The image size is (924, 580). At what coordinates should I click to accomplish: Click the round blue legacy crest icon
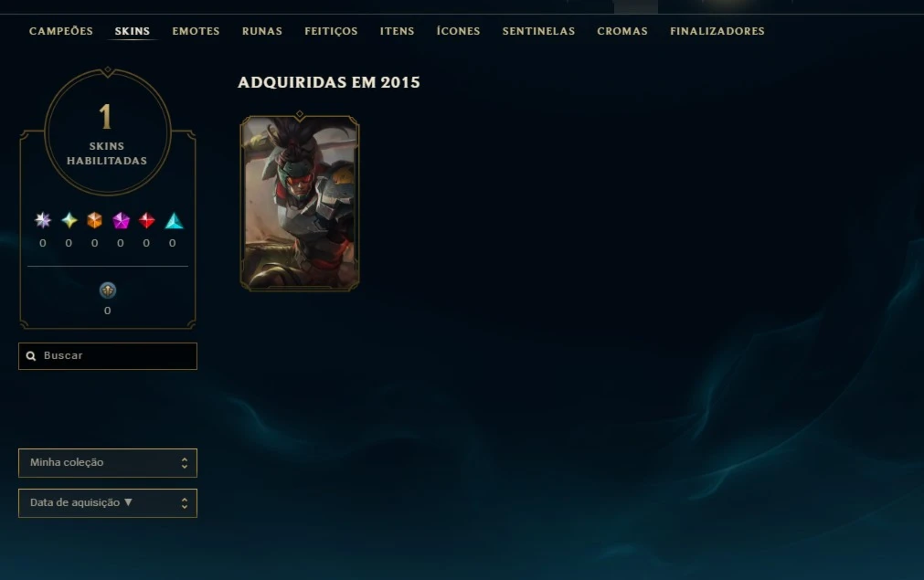(x=107, y=290)
